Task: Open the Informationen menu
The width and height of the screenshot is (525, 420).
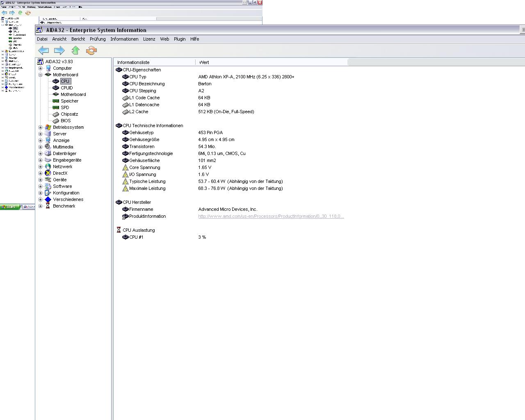Action: [x=124, y=39]
